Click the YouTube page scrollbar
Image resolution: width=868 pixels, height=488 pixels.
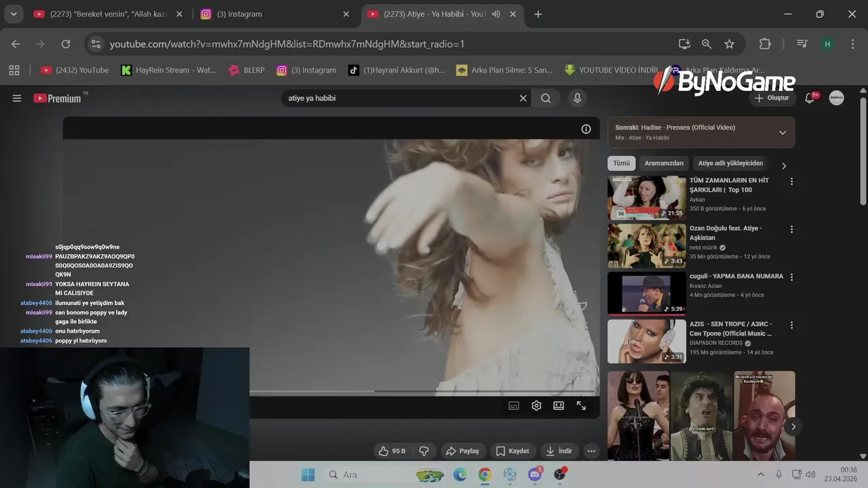(863, 151)
